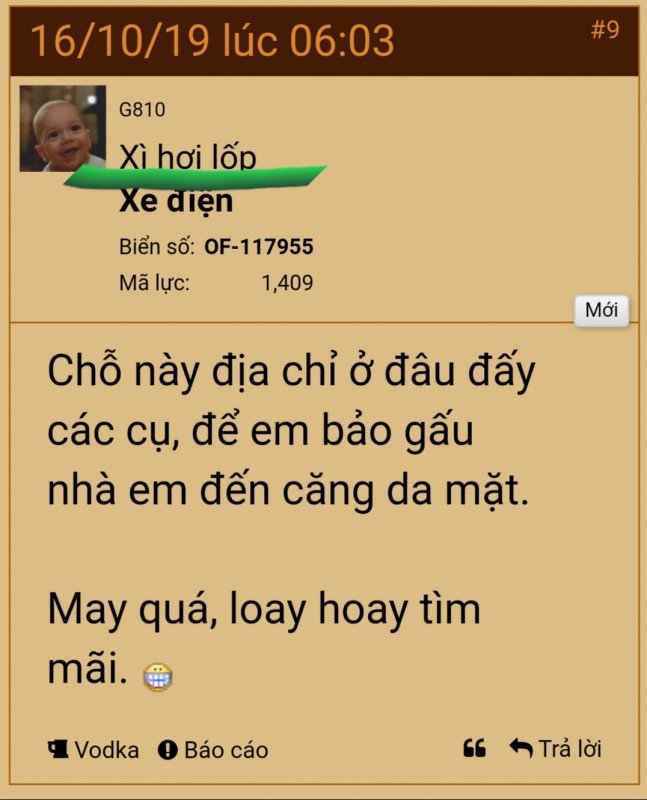Viewport: 647px width, 800px height.
Task: Click the curved reply arrow icon
Action: [521, 748]
